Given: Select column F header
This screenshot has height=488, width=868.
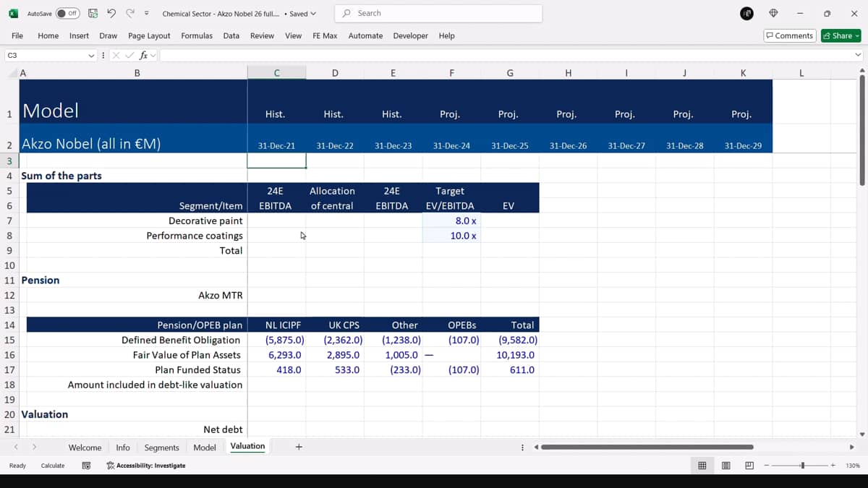Looking at the screenshot, I should point(451,72).
